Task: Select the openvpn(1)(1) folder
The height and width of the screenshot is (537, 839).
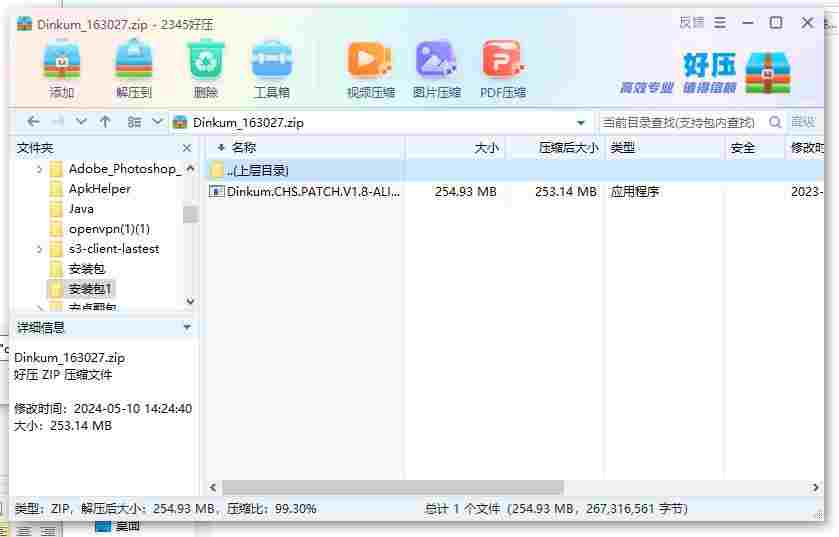Action: tap(109, 229)
